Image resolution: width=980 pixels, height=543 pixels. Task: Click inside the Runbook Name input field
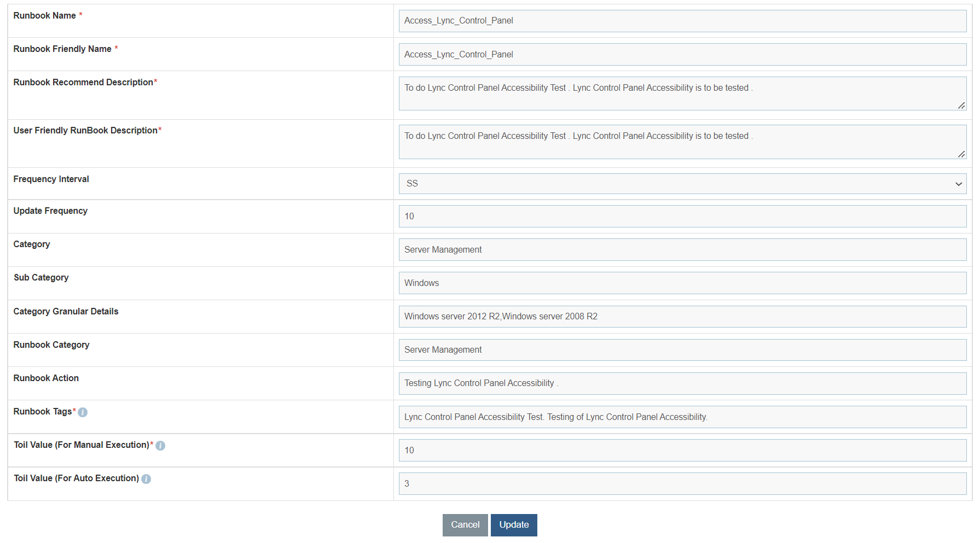click(681, 21)
